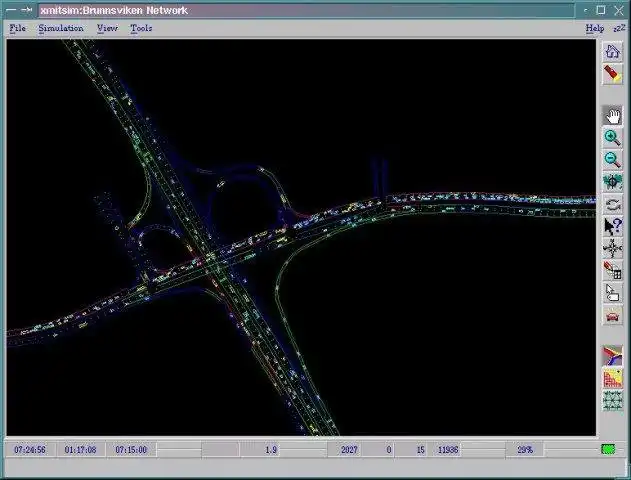The width and height of the screenshot is (631, 480).
Task: Open the Simulation menu
Action: (61, 28)
